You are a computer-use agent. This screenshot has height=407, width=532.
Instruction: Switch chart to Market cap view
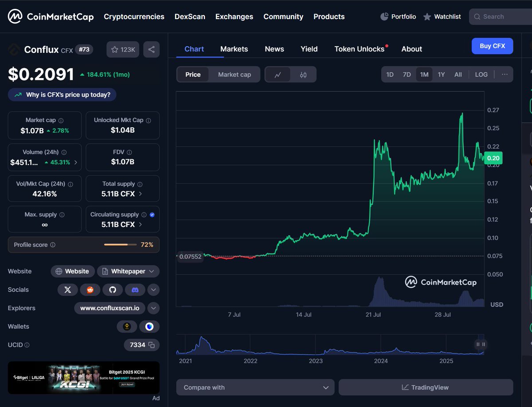coord(235,75)
